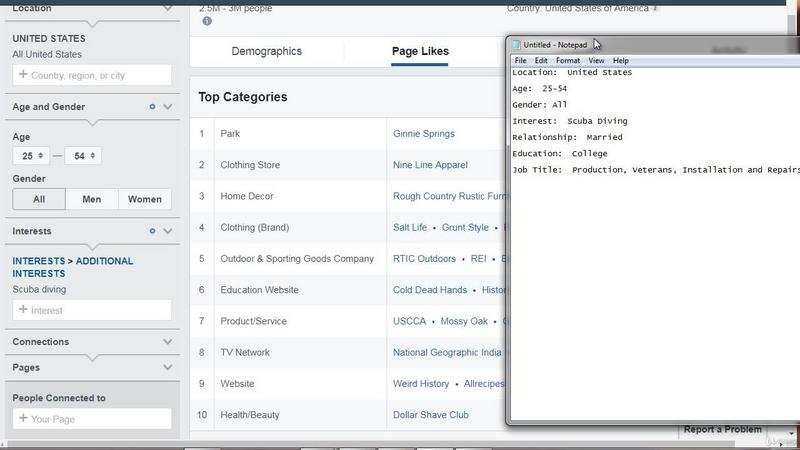800x450 pixels.
Task: Open National Geographic India link
Action: [447, 353]
